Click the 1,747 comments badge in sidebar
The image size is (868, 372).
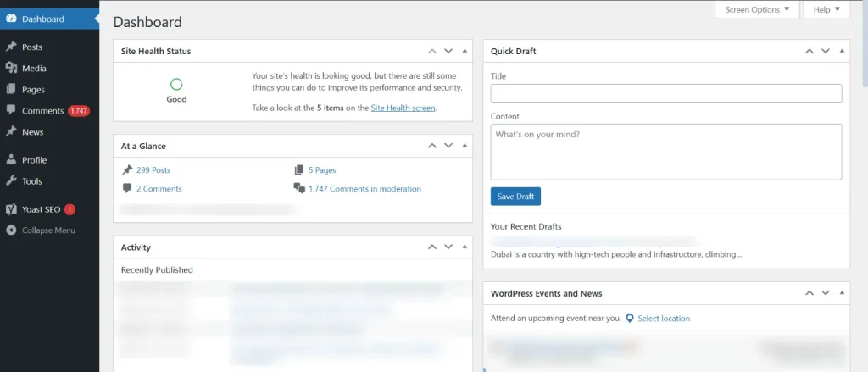[79, 111]
